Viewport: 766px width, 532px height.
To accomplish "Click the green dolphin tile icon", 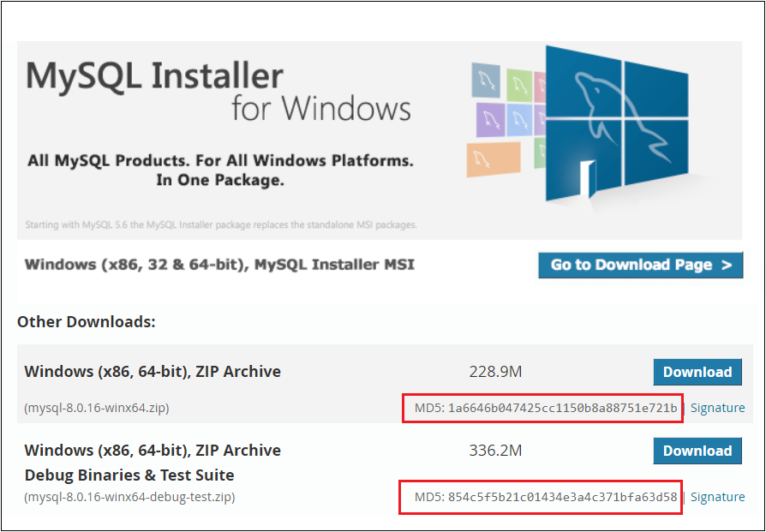I will [x=520, y=84].
